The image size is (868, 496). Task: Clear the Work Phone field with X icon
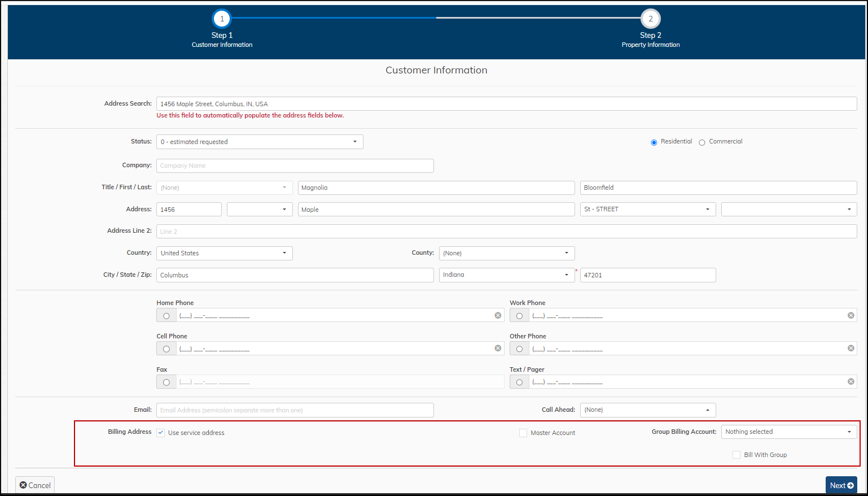coord(851,315)
